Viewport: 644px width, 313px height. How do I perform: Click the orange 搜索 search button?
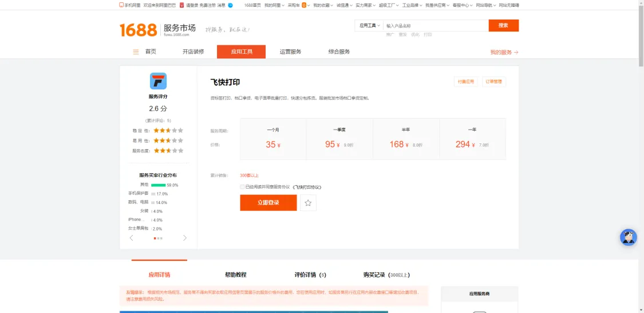[x=504, y=25]
